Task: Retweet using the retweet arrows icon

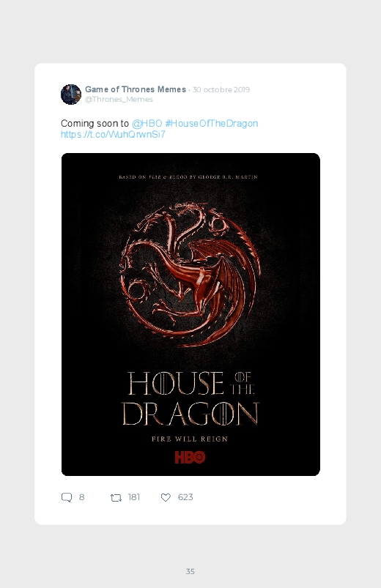Action: [x=116, y=498]
